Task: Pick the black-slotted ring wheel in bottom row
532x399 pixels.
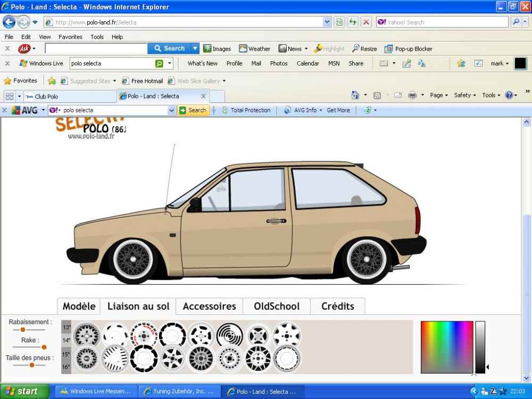Action: (144, 358)
